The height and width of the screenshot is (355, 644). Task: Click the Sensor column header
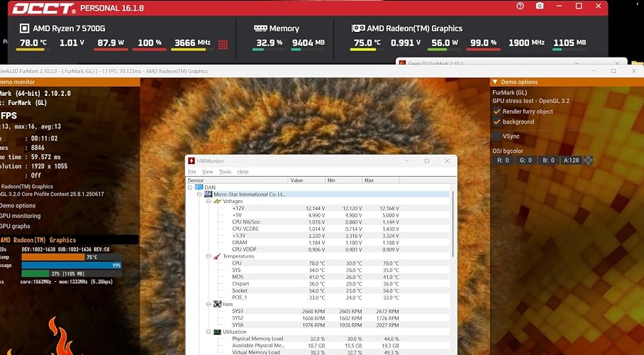(237, 180)
